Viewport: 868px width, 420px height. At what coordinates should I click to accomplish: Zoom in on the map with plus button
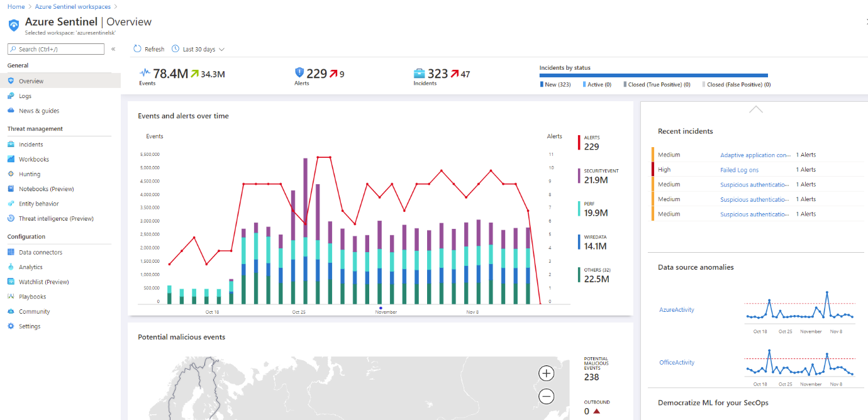point(547,373)
